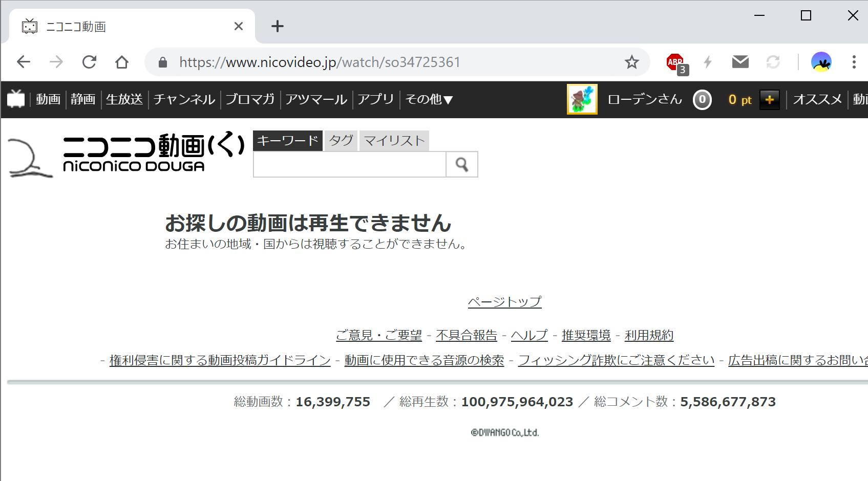Click the notification count badge

point(702,100)
